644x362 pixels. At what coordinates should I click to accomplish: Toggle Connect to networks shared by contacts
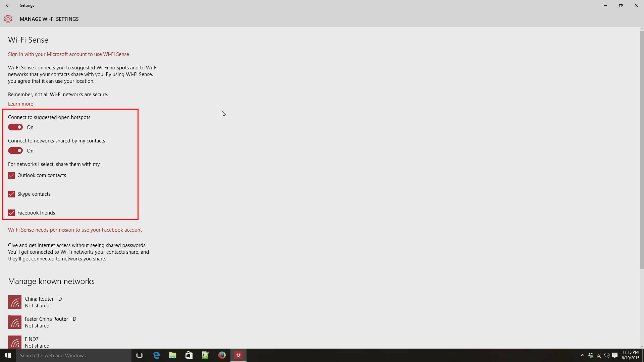tap(15, 151)
